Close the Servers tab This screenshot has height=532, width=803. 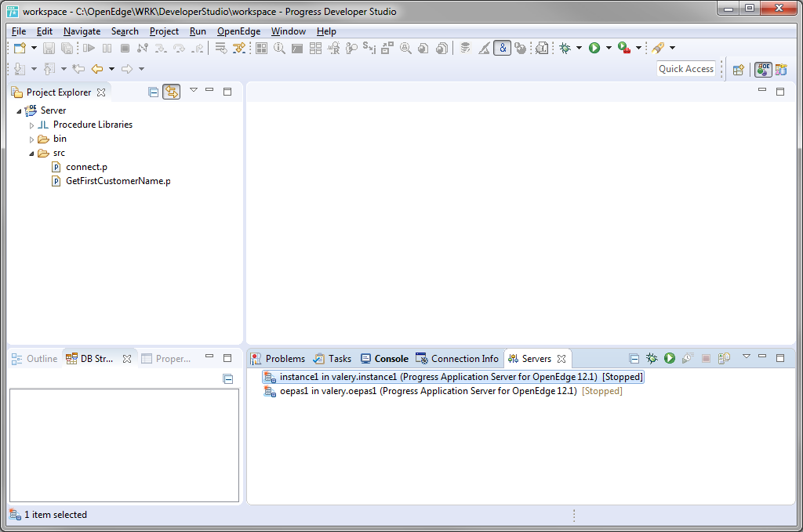pos(561,359)
